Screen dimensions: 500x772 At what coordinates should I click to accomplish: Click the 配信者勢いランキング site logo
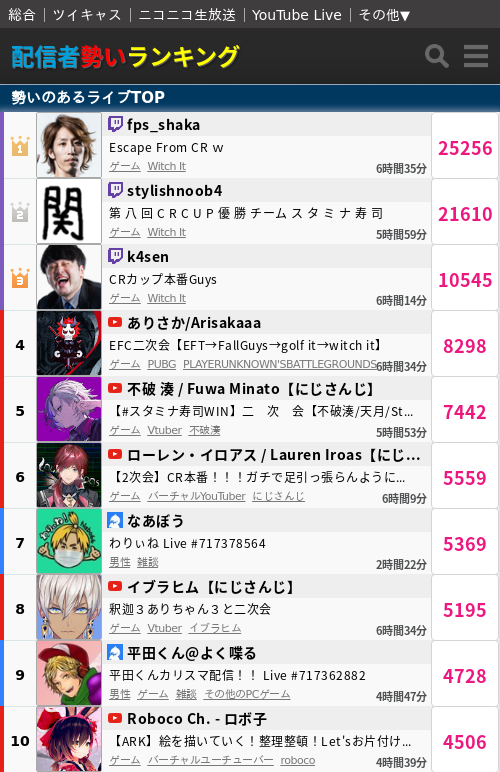[125, 57]
